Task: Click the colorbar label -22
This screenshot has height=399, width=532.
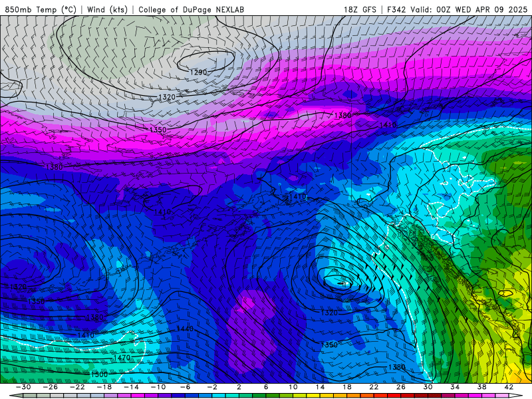Action: click(x=77, y=387)
